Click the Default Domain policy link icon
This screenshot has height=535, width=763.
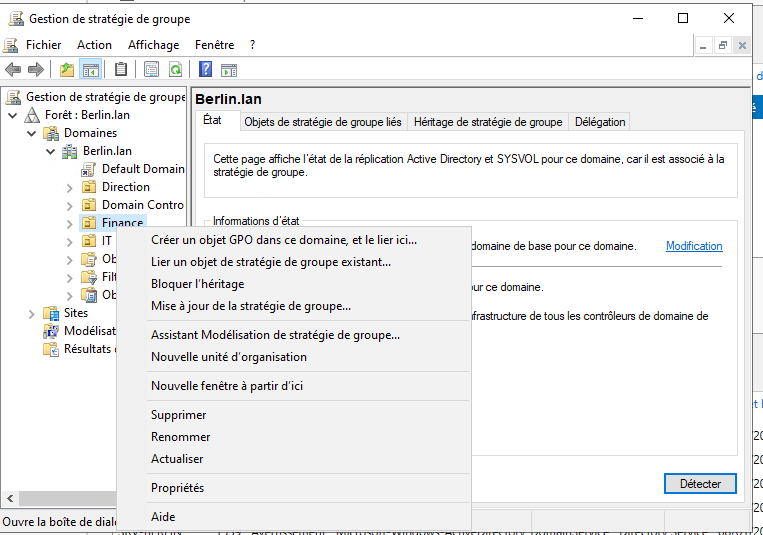coord(88,169)
